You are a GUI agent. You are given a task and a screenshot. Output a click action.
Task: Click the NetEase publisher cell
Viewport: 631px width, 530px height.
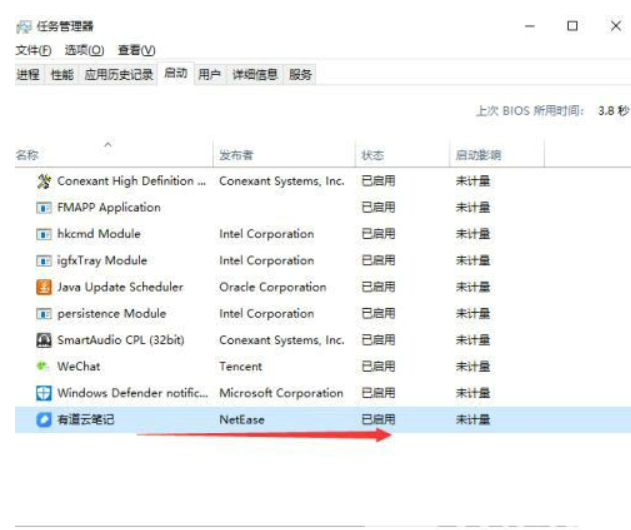(242, 420)
